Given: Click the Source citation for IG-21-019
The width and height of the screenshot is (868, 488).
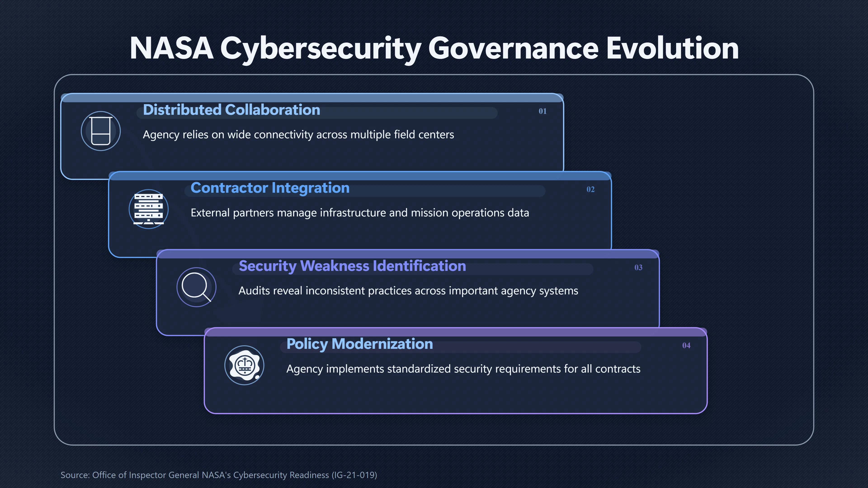Looking at the screenshot, I should [219, 475].
